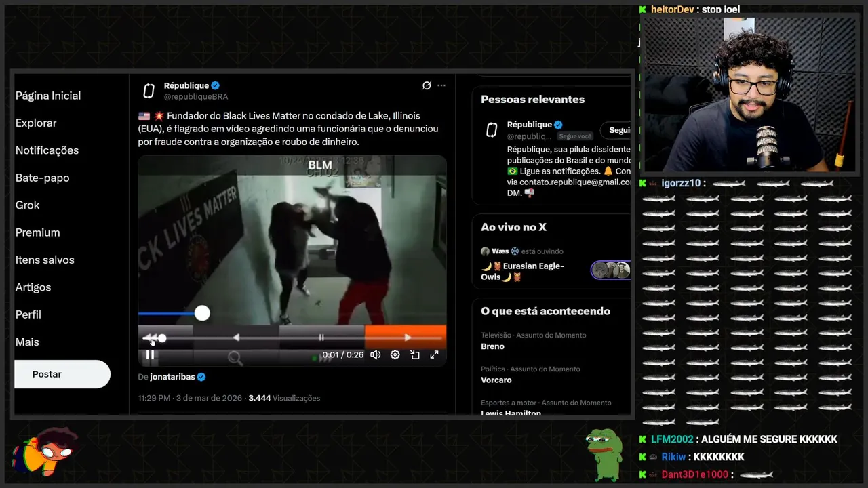
Task: Open Artigos in the sidebar
Action: click(33, 287)
